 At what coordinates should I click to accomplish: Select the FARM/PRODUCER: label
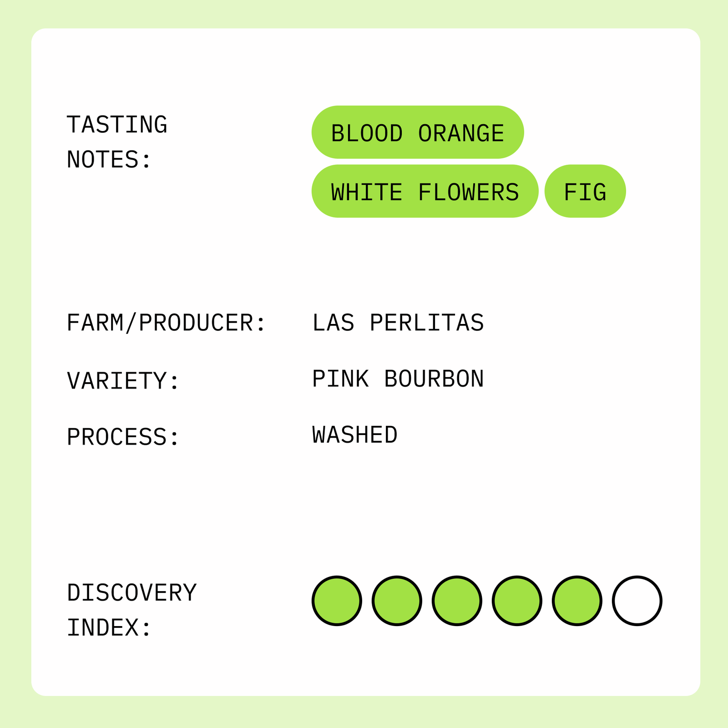(x=166, y=323)
